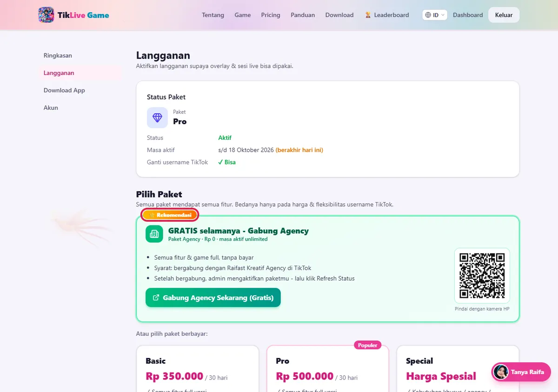Click the "Masa aktif" label
This screenshot has width=558, height=392.
[x=161, y=150]
